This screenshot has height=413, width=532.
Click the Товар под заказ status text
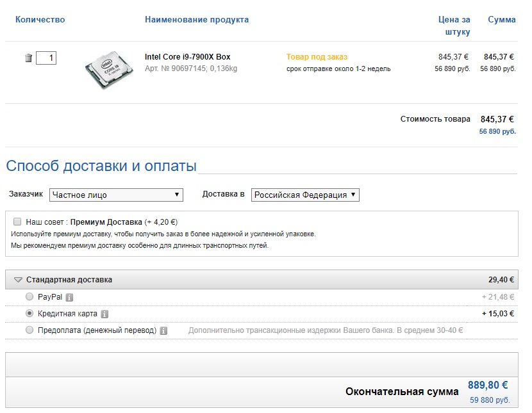[x=317, y=57]
